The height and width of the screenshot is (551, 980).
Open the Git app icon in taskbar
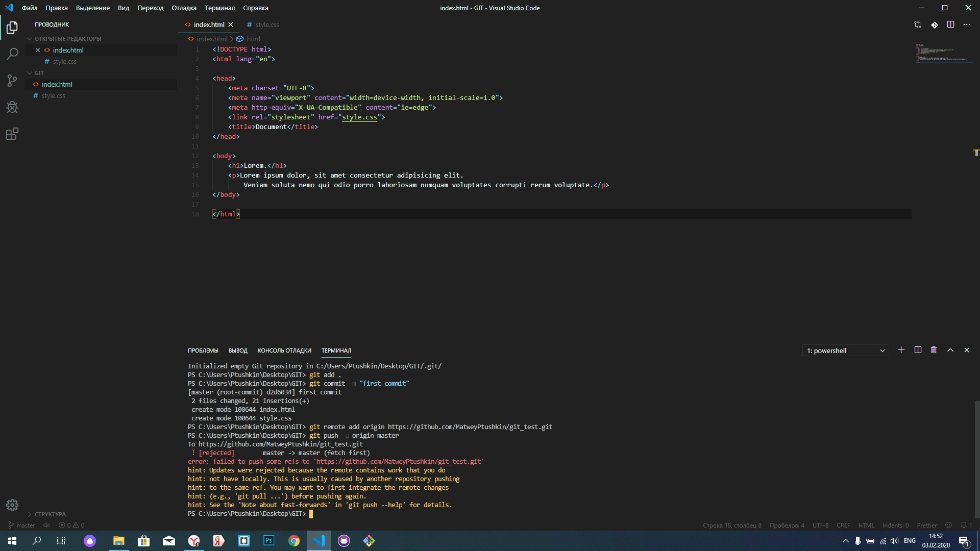click(x=369, y=541)
